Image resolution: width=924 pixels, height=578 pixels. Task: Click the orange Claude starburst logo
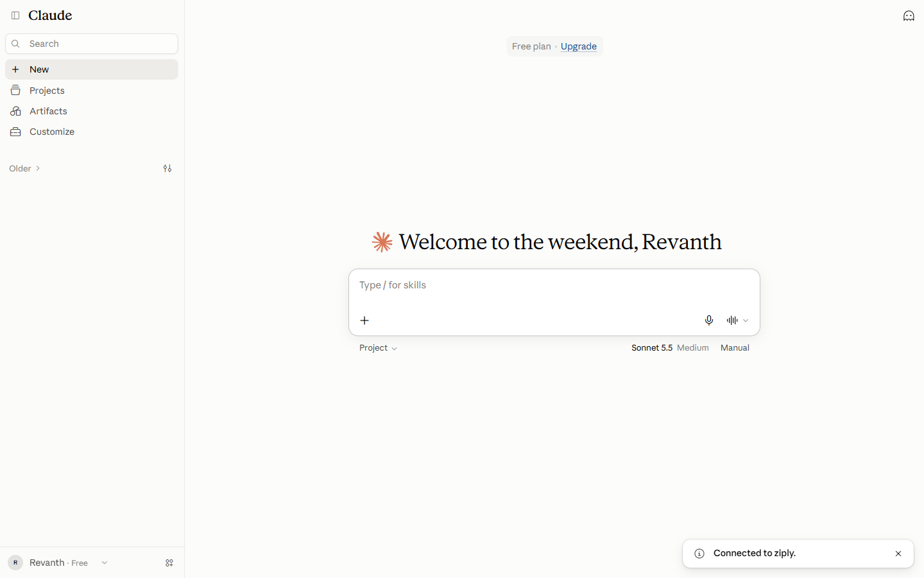pos(382,242)
